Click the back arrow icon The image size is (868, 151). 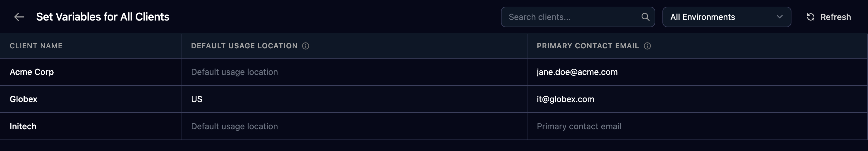click(19, 17)
